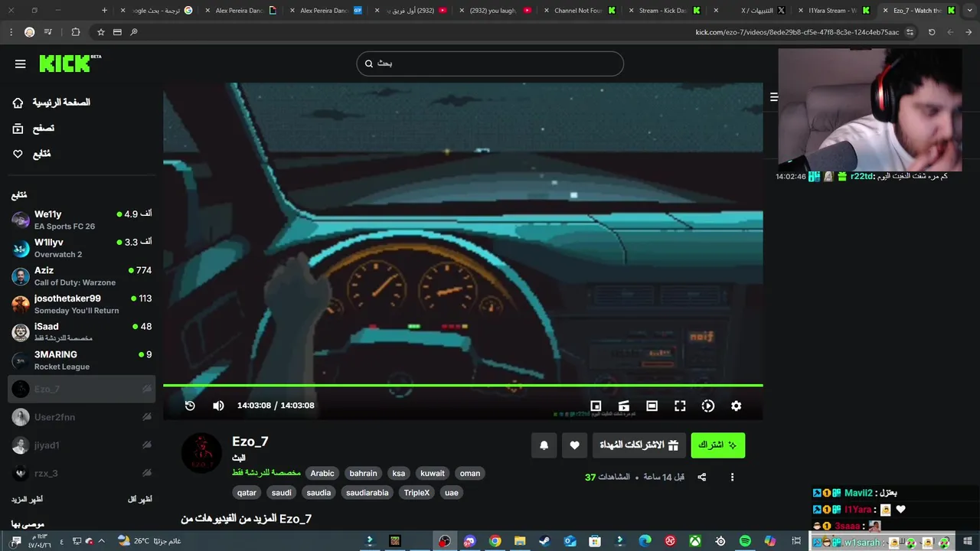Viewport: 980px width, 551px height.
Task: Click the qatar tag
Action: [x=247, y=493]
